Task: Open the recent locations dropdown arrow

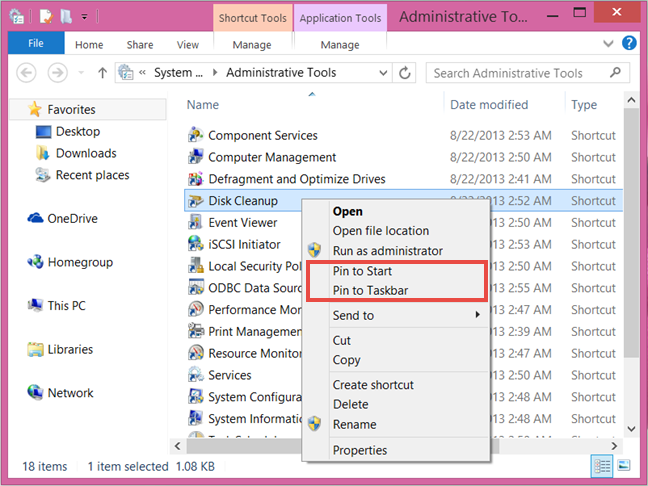Action: (81, 73)
